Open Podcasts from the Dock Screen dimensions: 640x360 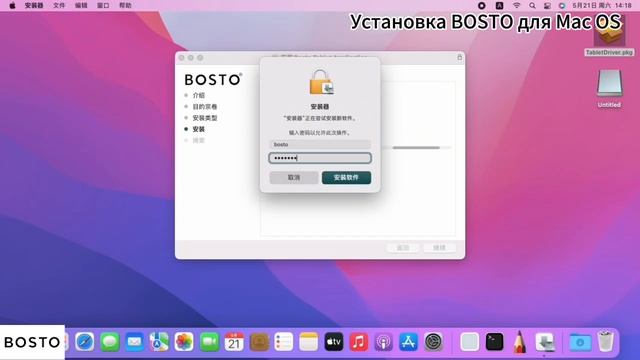(x=383, y=342)
